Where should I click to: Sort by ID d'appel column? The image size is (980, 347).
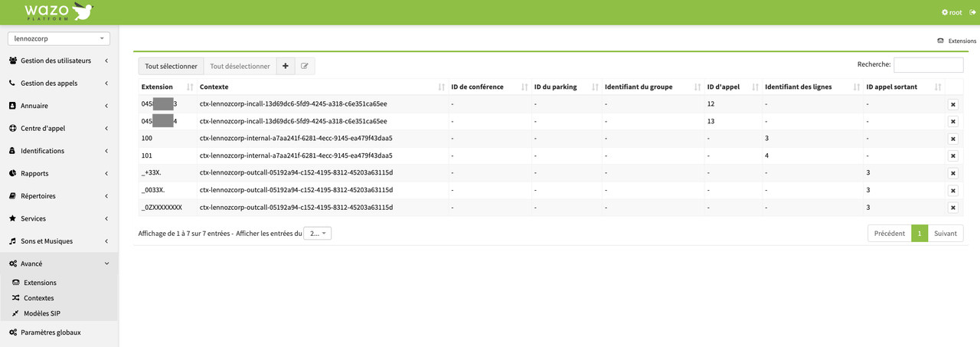click(733, 87)
